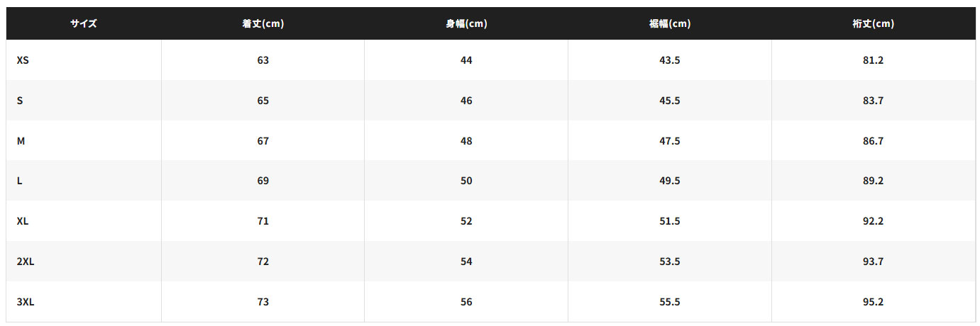Select the XL size row label
Viewport: 980px width, 326px height.
[x=23, y=221]
